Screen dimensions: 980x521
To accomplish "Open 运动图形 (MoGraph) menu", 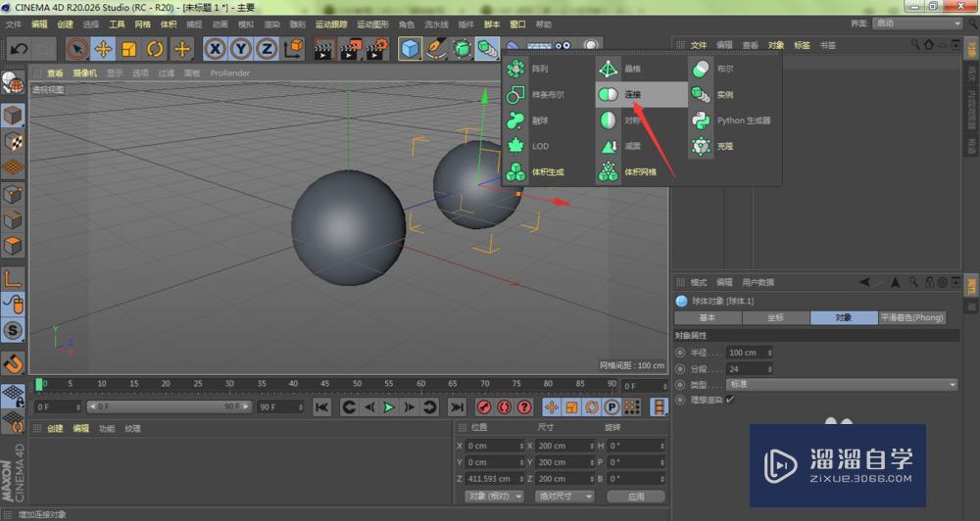I will pos(373,24).
